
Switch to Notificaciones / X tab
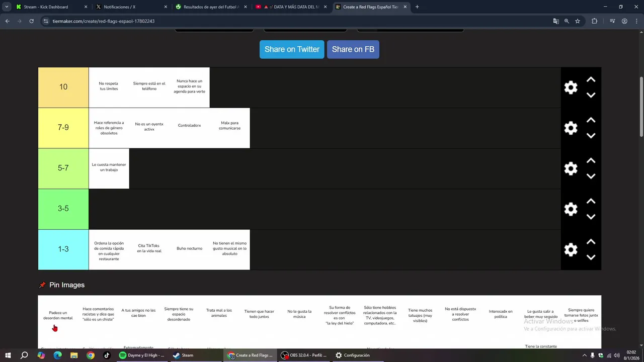point(132,7)
